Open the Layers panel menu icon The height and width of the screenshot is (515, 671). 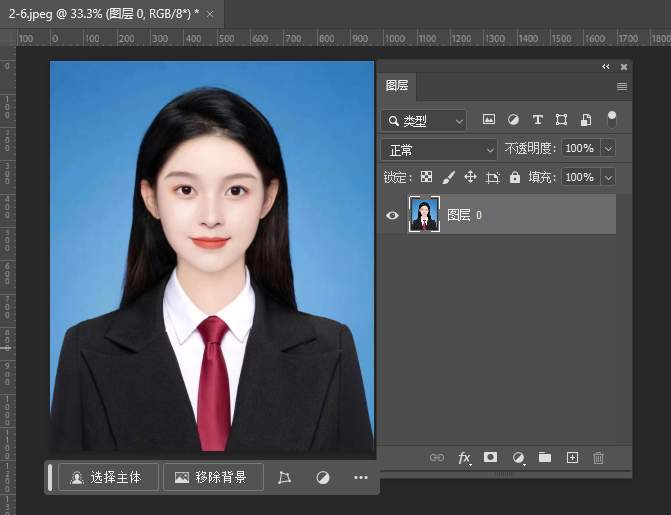click(x=621, y=87)
